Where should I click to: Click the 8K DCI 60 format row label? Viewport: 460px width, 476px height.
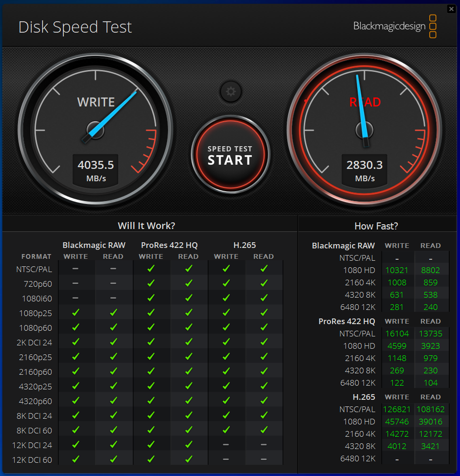click(34, 431)
